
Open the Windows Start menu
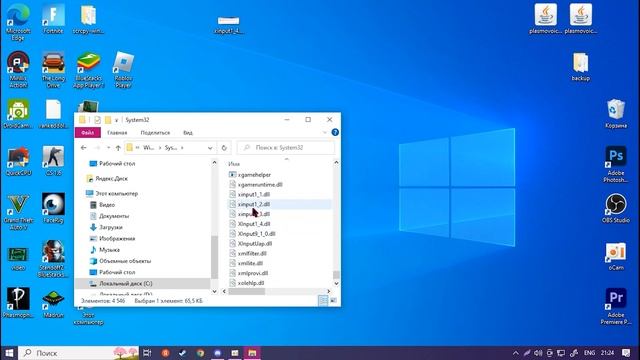[x=9, y=353]
